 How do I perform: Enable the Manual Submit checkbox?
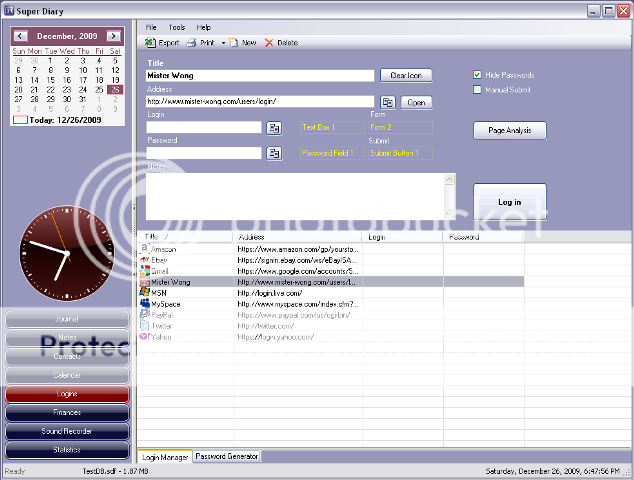[478, 90]
